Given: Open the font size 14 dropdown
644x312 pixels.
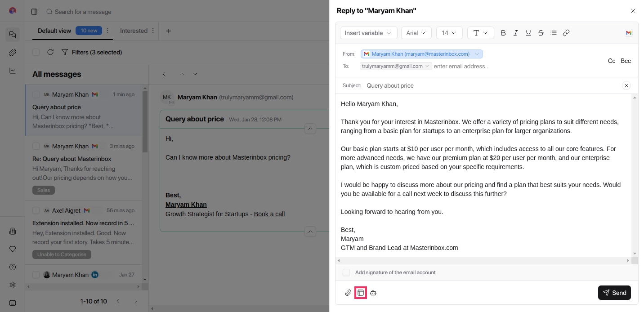Looking at the screenshot, I should 449,32.
